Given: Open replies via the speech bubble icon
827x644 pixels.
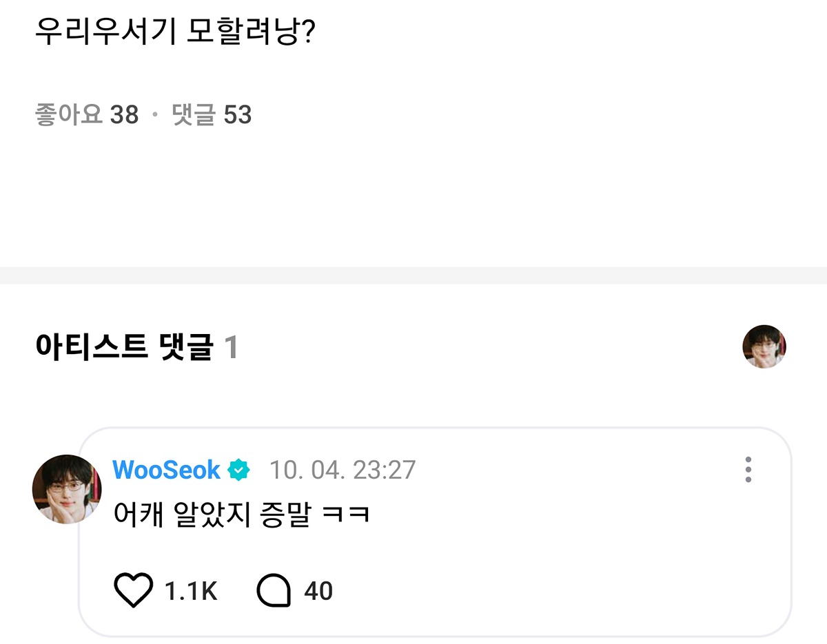Looking at the screenshot, I should click(x=274, y=591).
